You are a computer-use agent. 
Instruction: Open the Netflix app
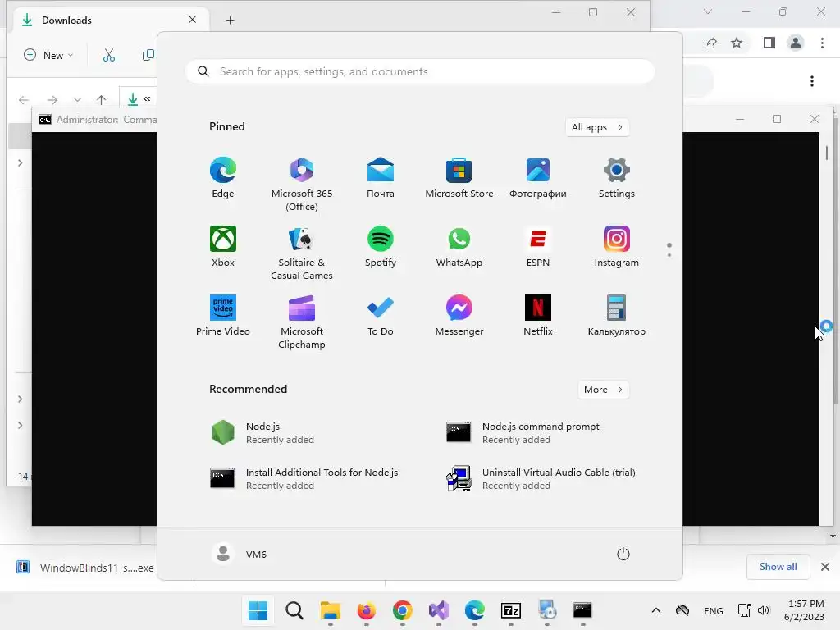[x=538, y=316]
